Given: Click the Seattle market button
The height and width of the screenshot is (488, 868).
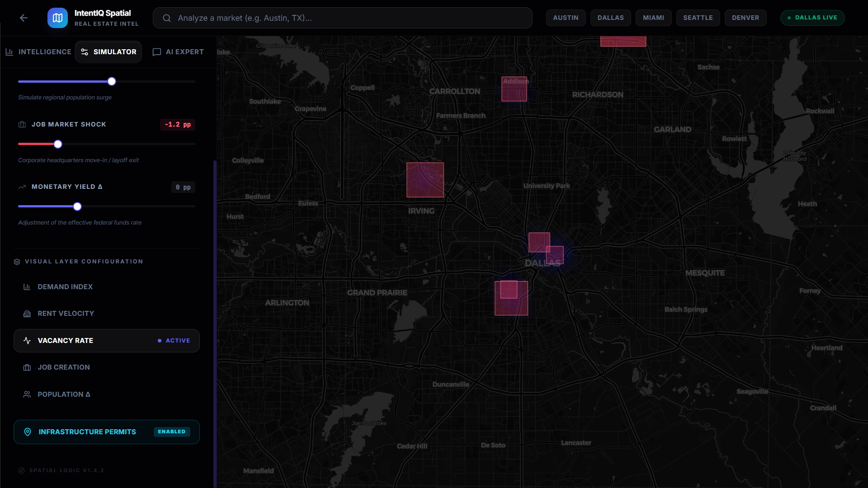Looking at the screenshot, I should [x=698, y=18].
